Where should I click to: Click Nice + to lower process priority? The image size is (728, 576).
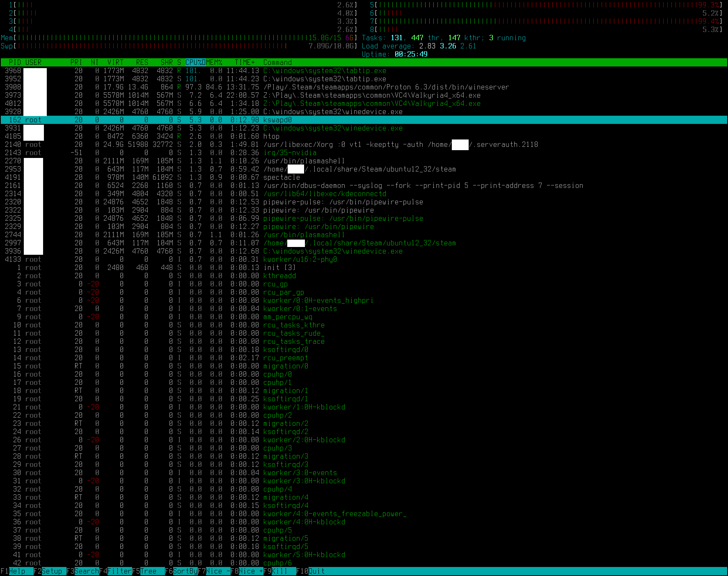pos(247,571)
